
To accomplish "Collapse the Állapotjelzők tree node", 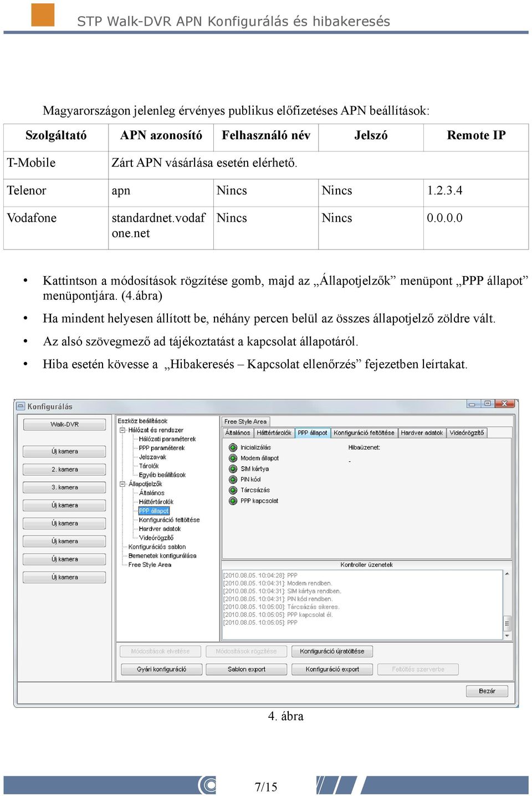I will (x=122, y=484).
